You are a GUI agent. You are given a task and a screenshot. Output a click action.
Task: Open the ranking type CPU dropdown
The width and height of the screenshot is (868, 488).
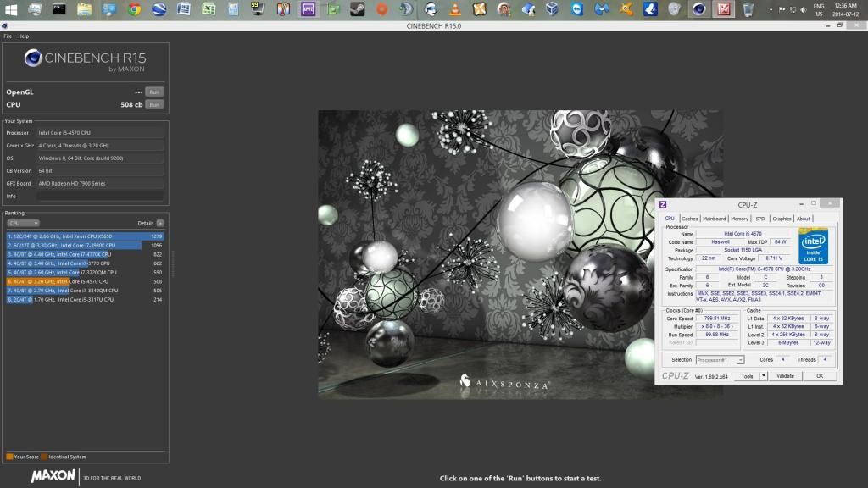click(x=23, y=223)
